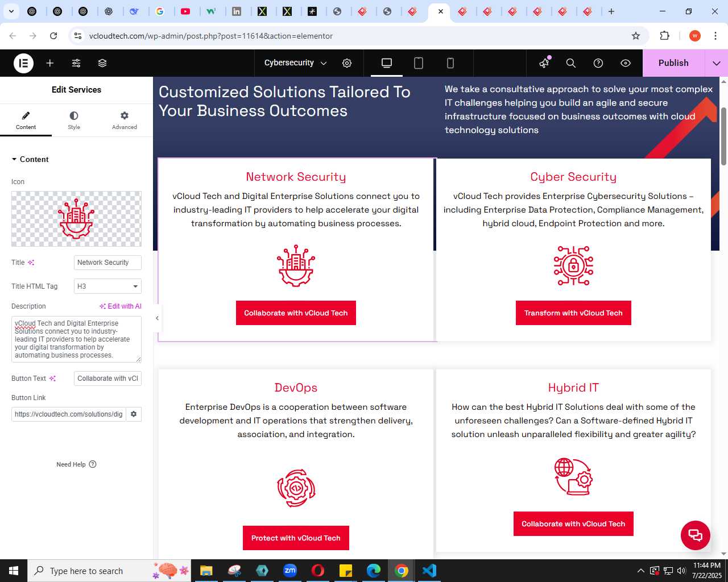Image resolution: width=728 pixels, height=582 pixels.
Task: Open the Elementor logo menu
Action: 23,63
